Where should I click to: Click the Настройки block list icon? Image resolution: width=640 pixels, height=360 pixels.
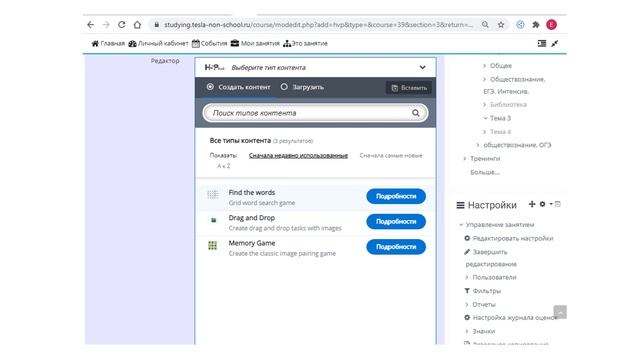pos(460,205)
